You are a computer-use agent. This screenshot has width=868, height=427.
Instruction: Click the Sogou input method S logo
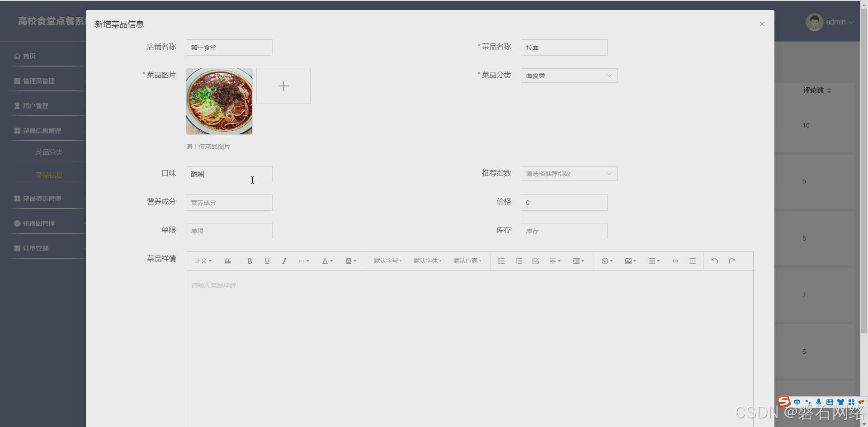784,402
